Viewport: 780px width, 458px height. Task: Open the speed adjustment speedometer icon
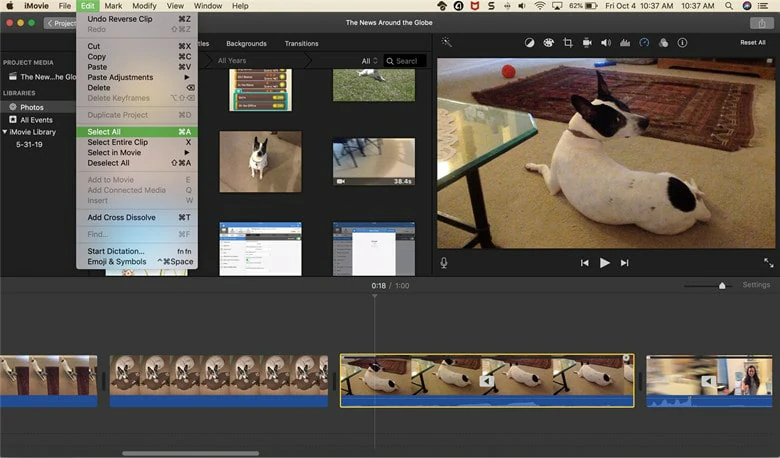pyautogui.click(x=644, y=43)
